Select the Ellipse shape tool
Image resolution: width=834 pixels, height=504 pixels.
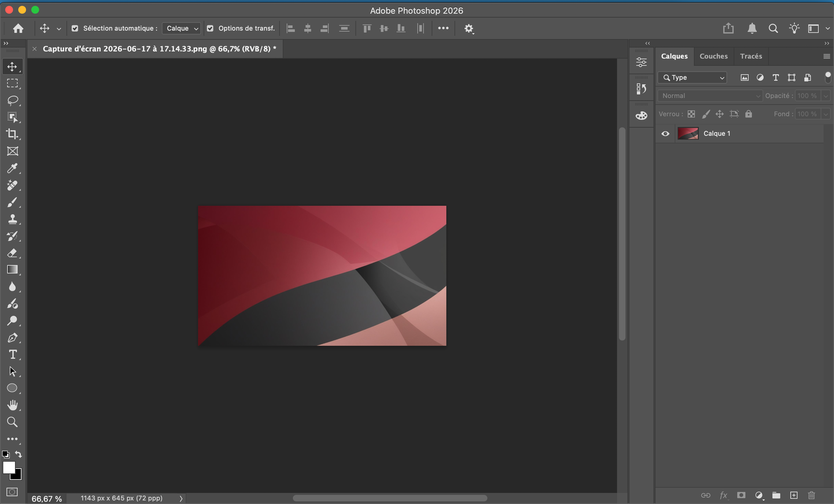pyautogui.click(x=12, y=388)
